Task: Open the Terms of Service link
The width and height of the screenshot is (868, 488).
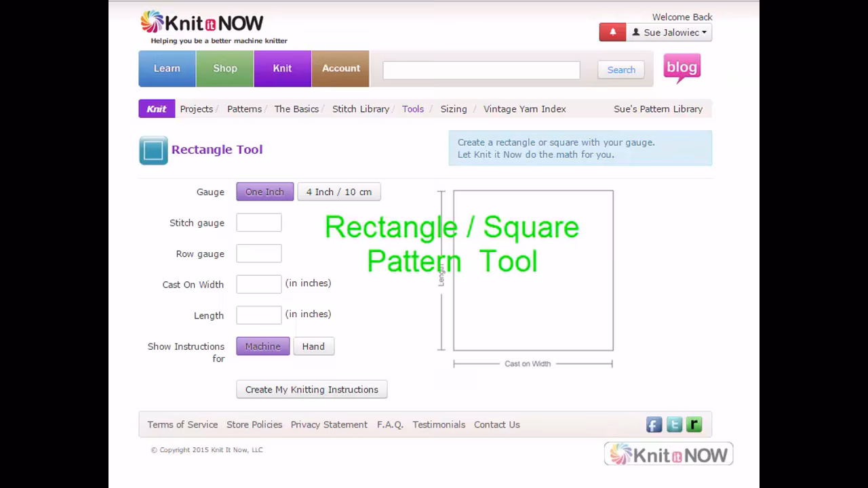Action: click(182, 425)
